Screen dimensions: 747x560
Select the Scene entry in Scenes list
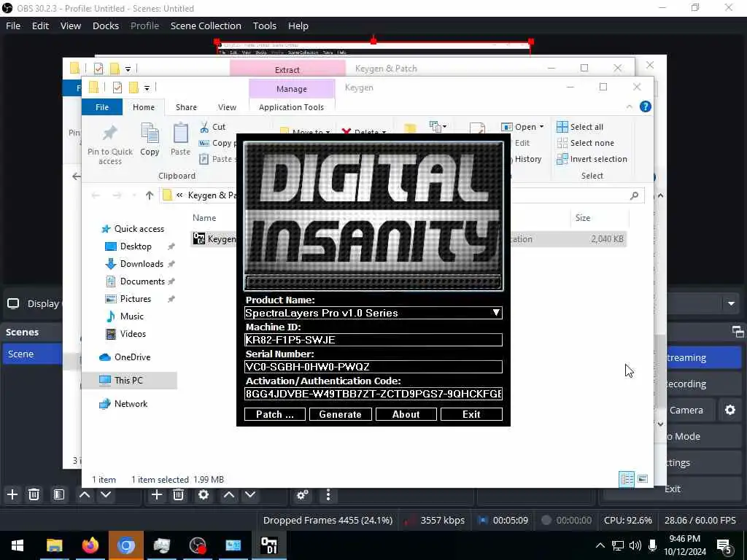point(31,354)
